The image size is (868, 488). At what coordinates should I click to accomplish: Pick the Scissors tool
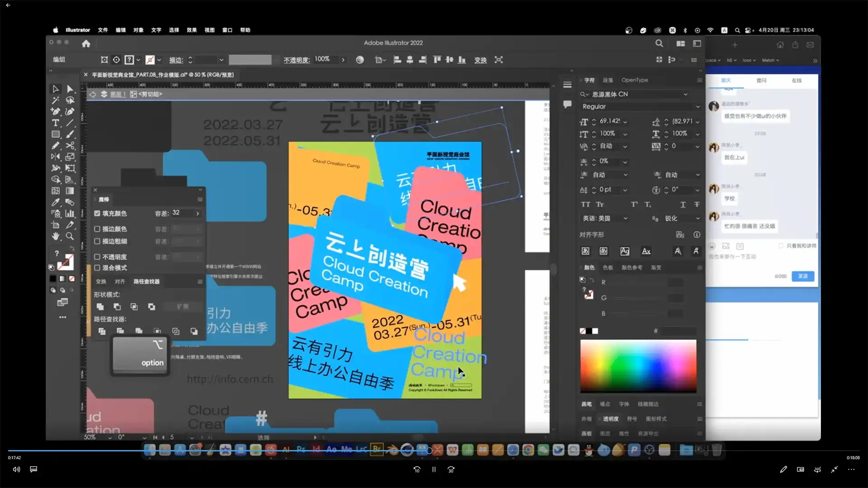(x=70, y=145)
